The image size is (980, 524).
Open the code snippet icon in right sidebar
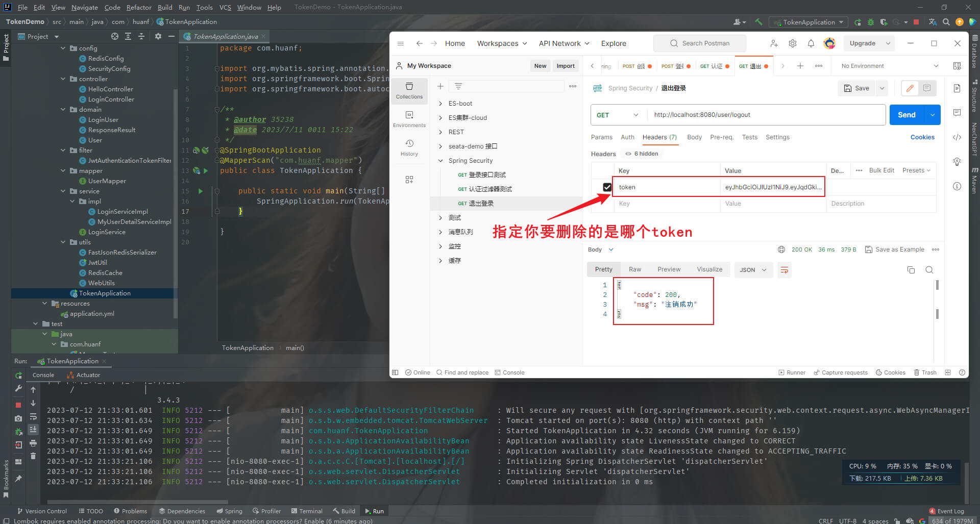(957, 137)
